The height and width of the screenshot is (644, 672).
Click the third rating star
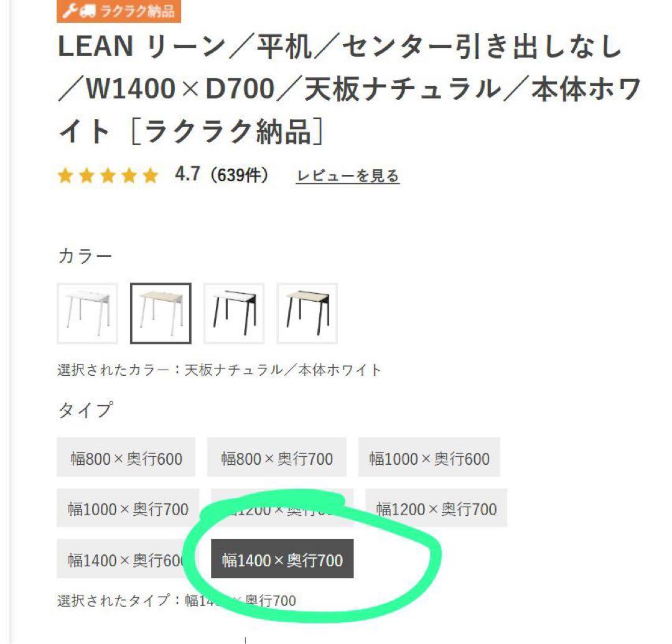108,175
